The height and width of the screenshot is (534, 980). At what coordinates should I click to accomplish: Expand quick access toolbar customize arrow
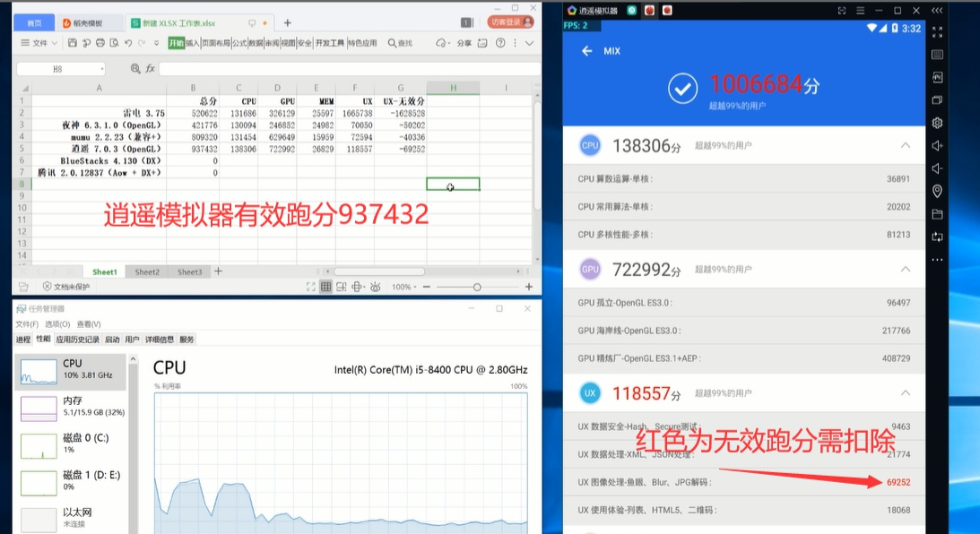156,43
